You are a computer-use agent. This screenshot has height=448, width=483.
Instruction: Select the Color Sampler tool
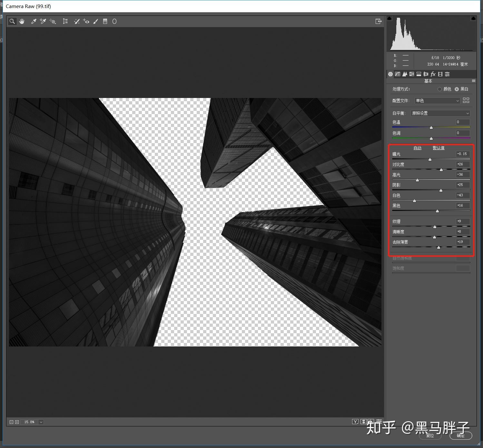43,21
